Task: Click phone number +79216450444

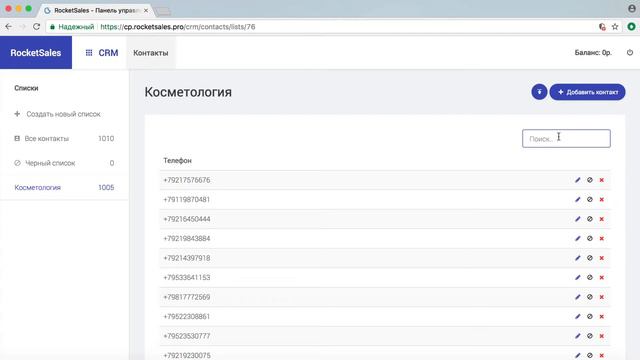Action: tap(187, 219)
